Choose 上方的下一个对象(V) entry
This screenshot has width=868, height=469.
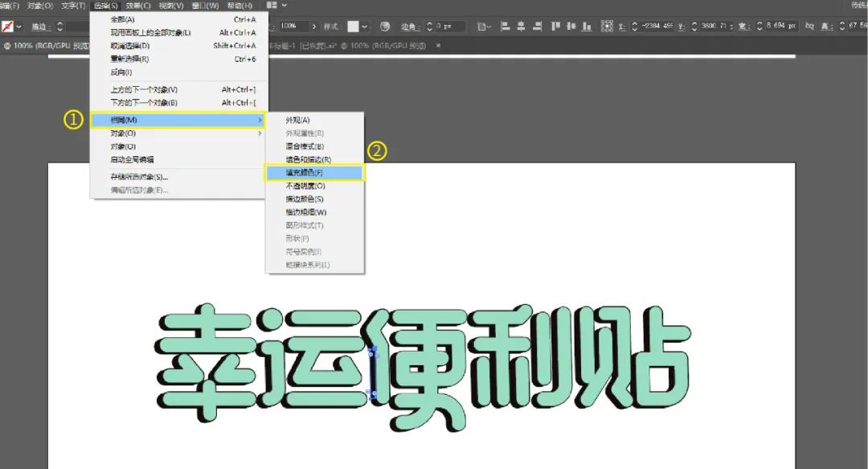click(178, 89)
